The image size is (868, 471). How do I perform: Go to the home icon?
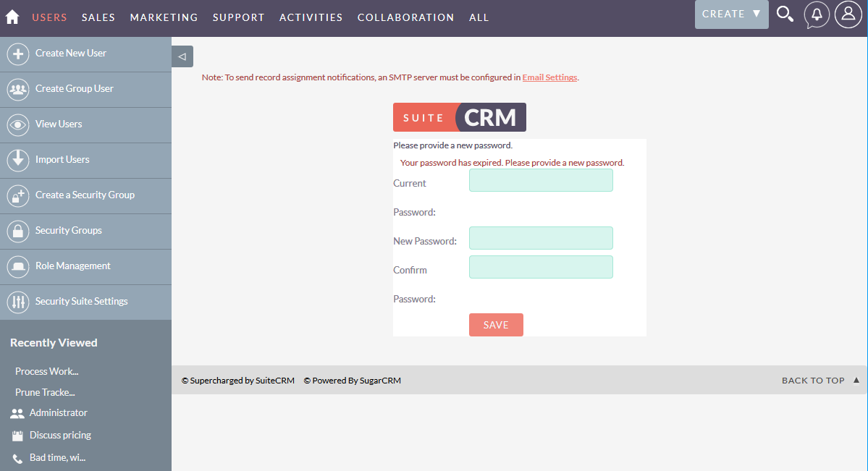(12, 17)
